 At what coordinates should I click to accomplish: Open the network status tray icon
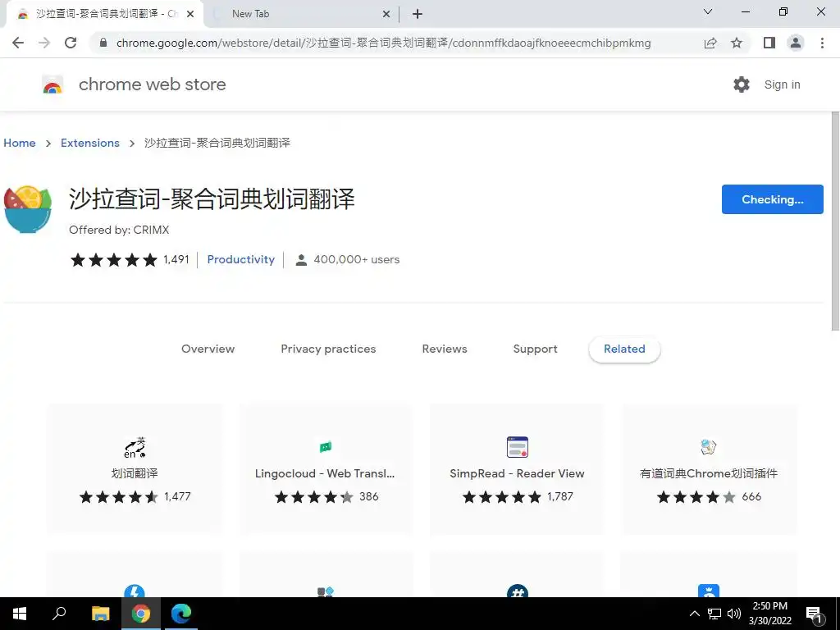pyautogui.click(x=714, y=614)
